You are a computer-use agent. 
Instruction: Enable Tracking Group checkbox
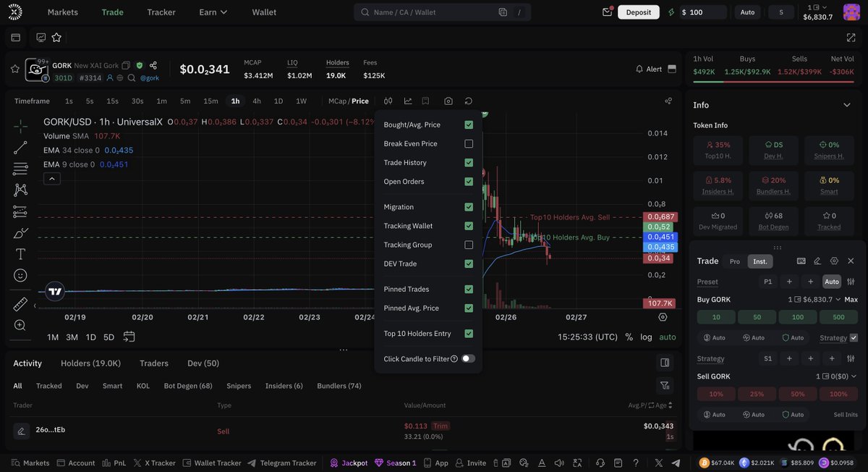tap(469, 245)
